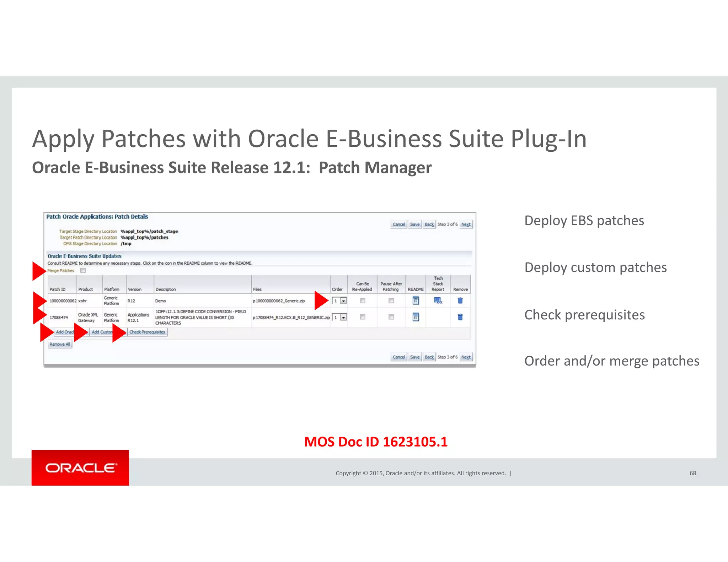Click the bottom Save button

pyautogui.click(x=414, y=357)
